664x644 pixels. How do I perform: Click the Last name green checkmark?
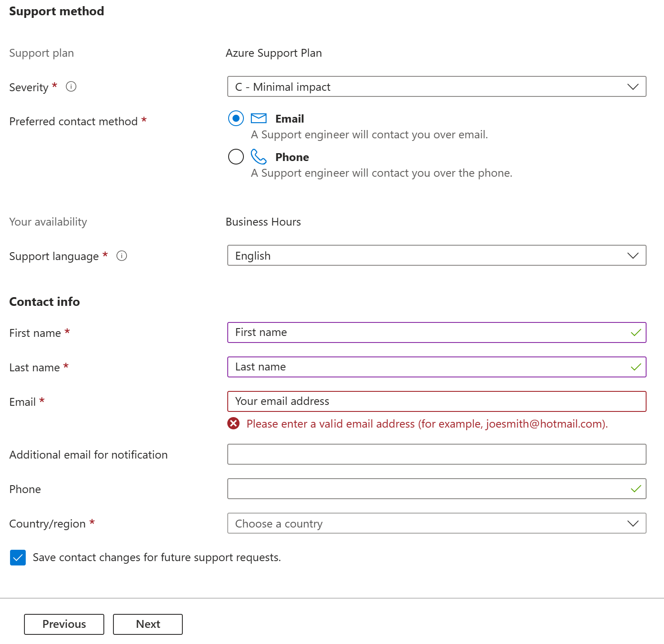pos(636,367)
